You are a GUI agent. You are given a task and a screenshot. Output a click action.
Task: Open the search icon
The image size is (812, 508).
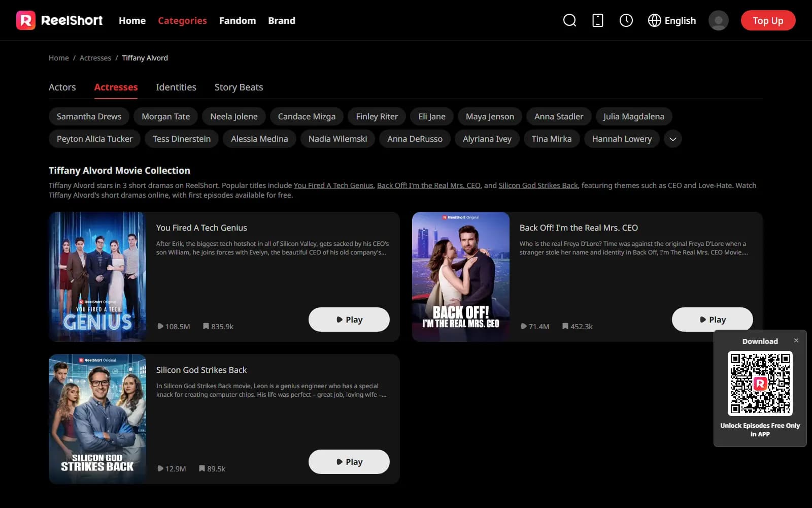(x=569, y=20)
